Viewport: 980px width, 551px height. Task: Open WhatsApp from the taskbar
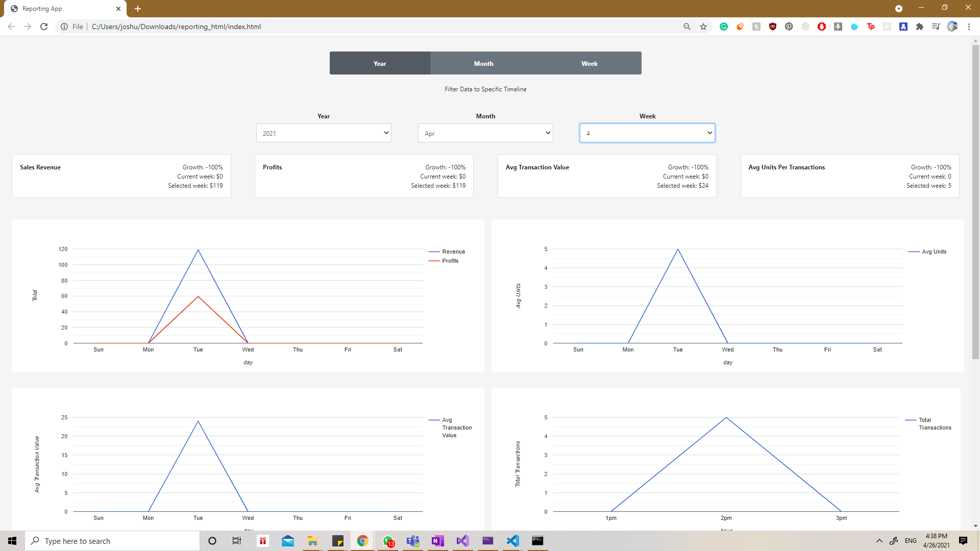pos(388,541)
